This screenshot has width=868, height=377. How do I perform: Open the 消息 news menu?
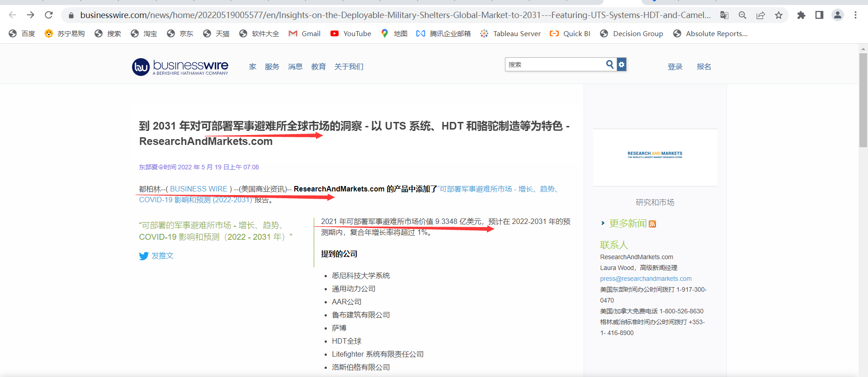pos(295,67)
